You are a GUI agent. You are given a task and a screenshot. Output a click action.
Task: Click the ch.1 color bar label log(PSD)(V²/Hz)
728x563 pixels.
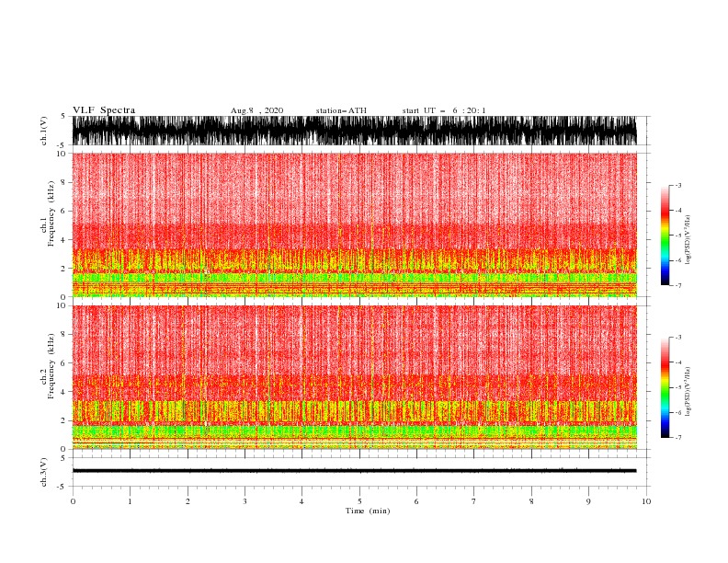(688, 240)
